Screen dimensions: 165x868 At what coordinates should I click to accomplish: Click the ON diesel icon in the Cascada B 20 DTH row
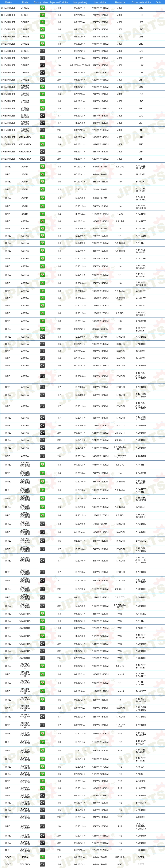(42, 658)
